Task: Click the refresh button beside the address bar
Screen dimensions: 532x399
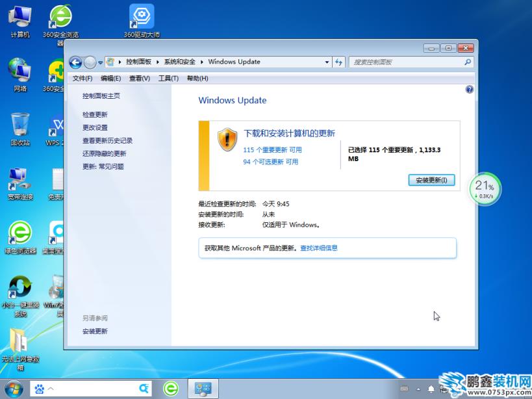Action: 338,62
